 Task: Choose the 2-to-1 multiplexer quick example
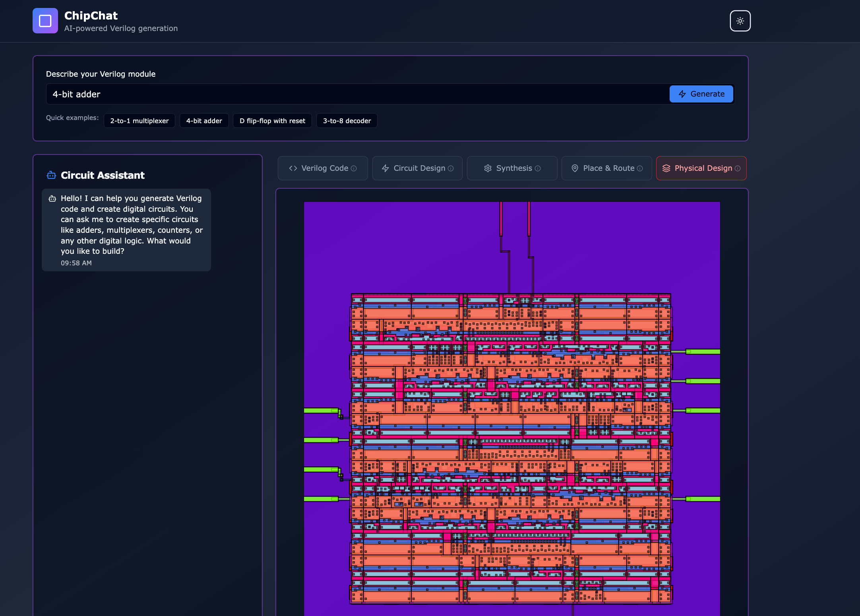point(139,121)
